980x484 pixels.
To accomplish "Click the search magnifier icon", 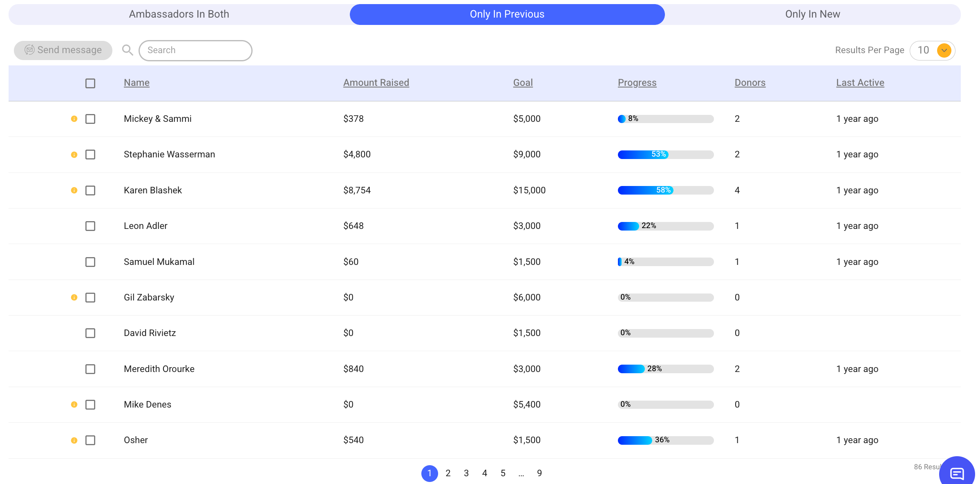I will [x=128, y=50].
